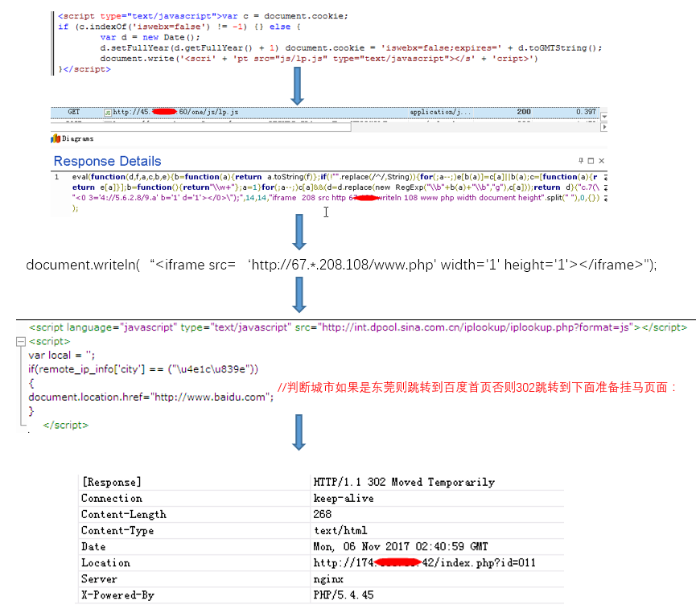Click the request list's scroll-right arrow

604,127
